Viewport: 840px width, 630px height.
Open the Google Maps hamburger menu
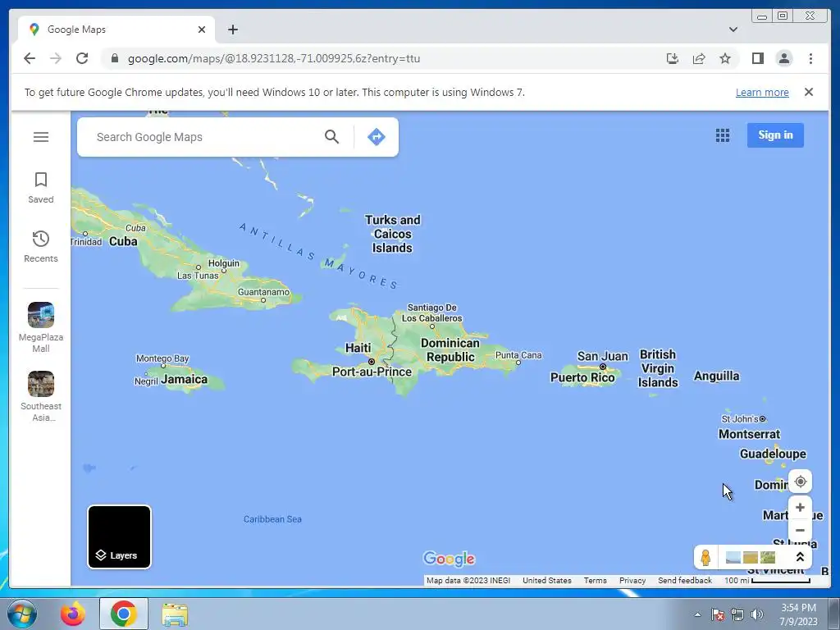[41, 137]
